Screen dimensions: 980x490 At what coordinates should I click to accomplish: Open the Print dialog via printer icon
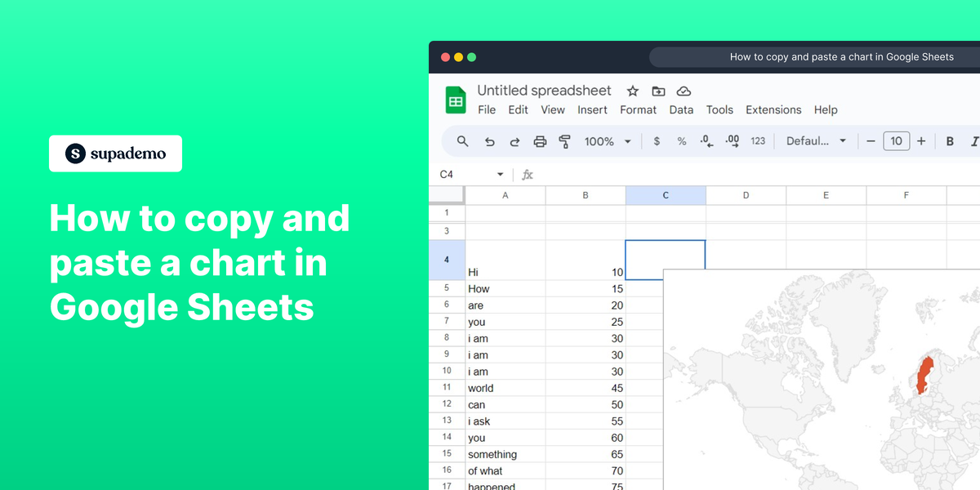point(540,140)
